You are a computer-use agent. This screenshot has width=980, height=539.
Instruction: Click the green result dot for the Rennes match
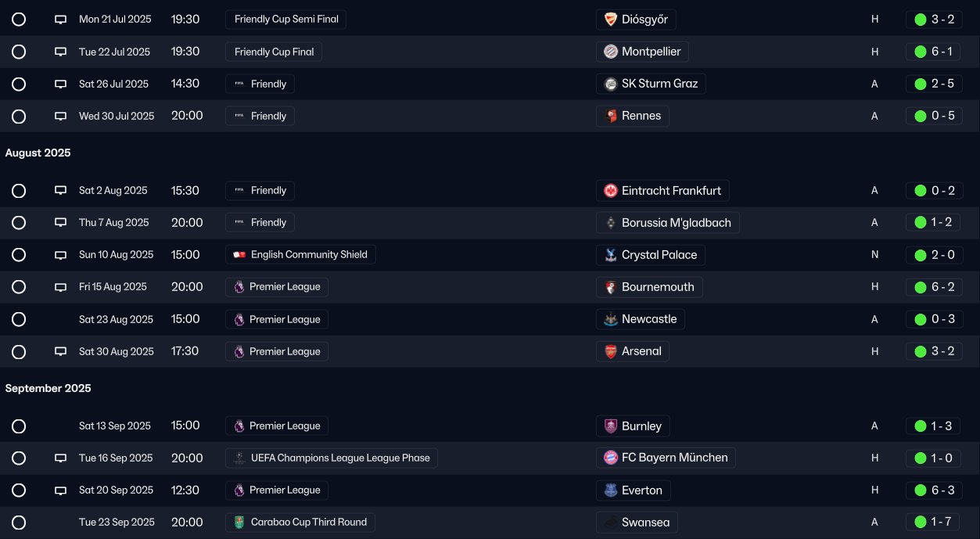921,116
